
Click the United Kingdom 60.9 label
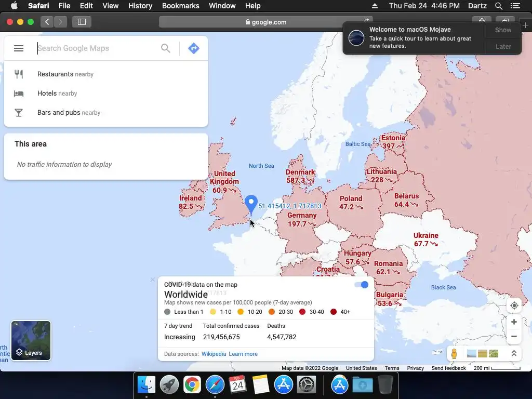point(224,182)
